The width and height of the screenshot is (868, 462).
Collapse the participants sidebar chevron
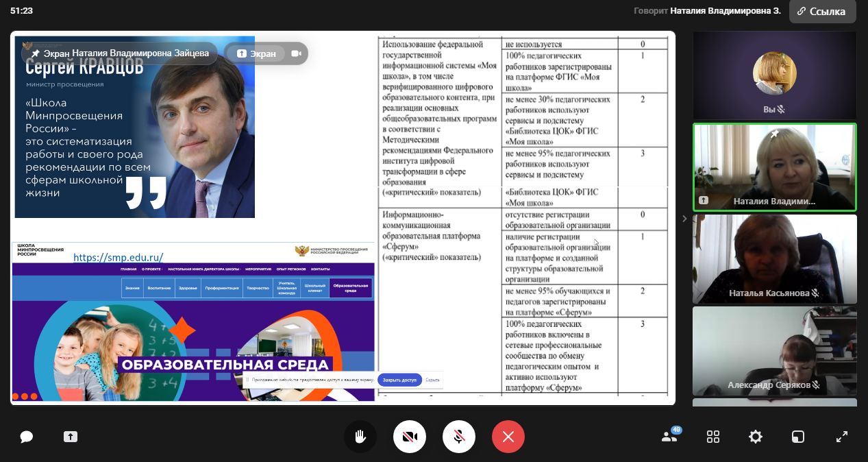(x=684, y=219)
